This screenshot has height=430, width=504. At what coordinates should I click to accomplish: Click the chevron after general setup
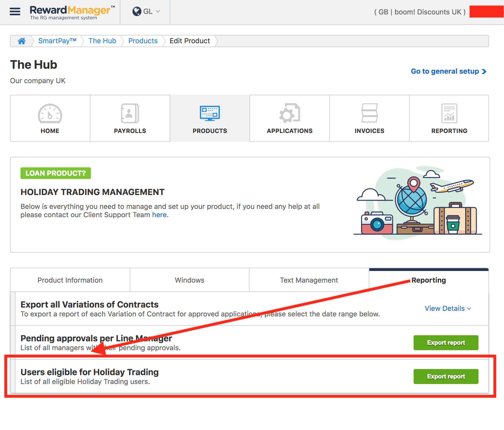tap(484, 71)
